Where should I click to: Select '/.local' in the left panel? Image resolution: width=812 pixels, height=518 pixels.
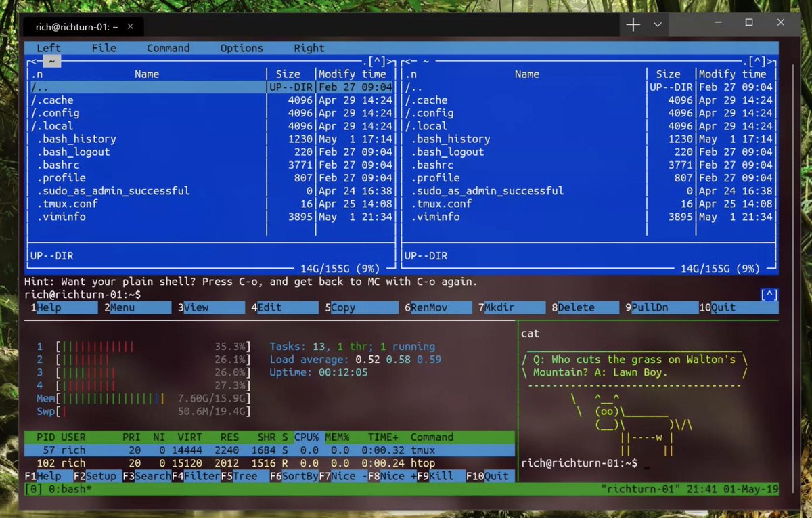pyautogui.click(x=211, y=126)
